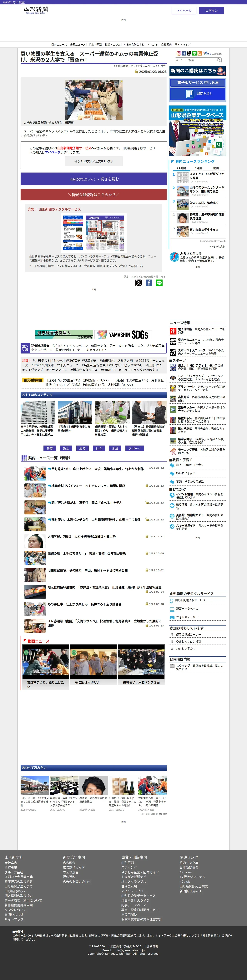Click the モーニング野球 icon
The width and height of the screenshot is (247, 980).
tap(173, 451)
